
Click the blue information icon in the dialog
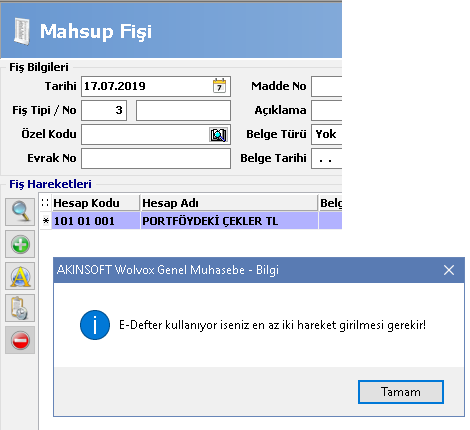pos(95,325)
